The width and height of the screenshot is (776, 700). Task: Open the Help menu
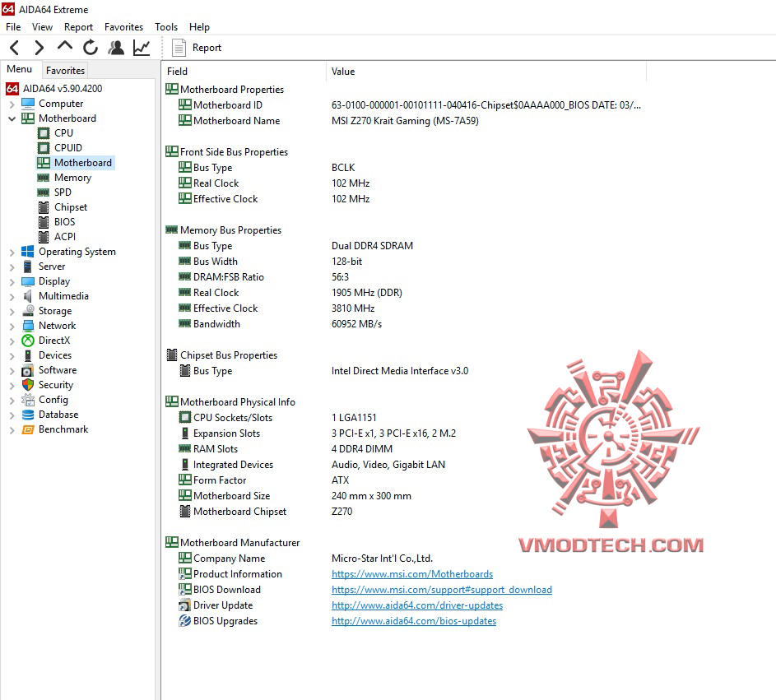coord(199,26)
